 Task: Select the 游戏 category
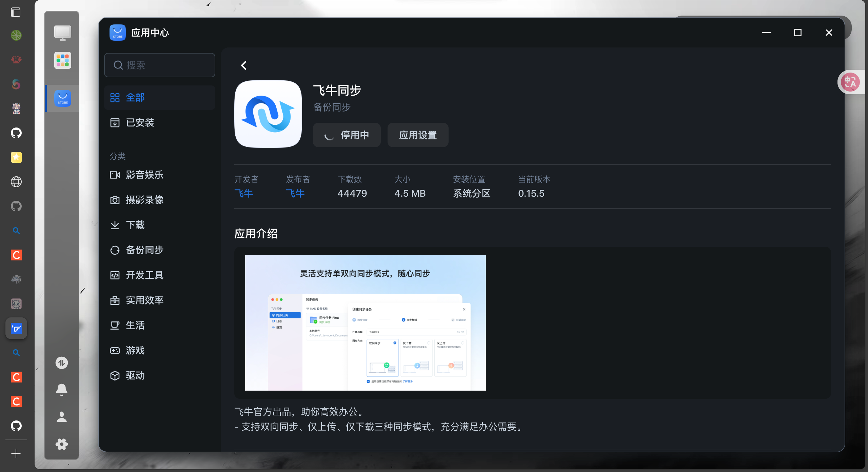tap(160, 351)
